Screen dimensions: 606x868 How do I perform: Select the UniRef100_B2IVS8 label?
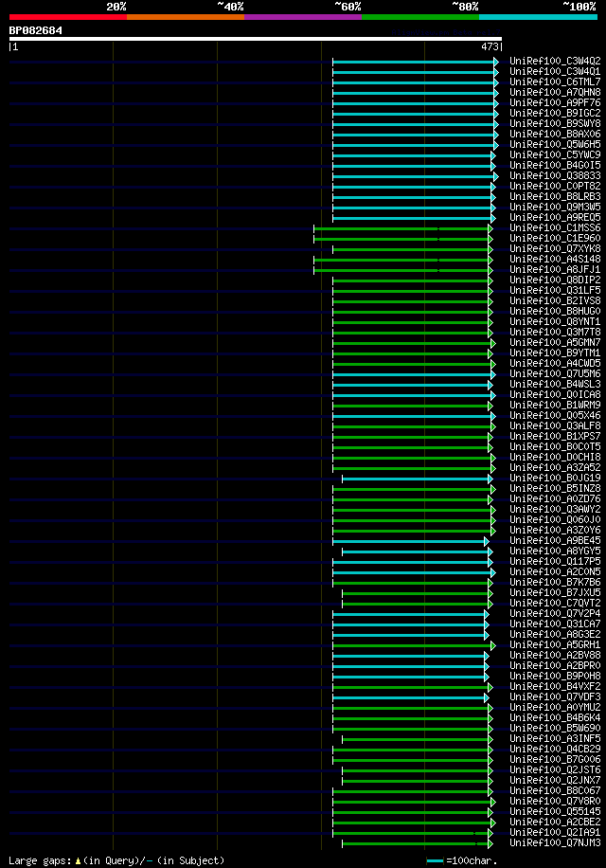pos(555,301)
